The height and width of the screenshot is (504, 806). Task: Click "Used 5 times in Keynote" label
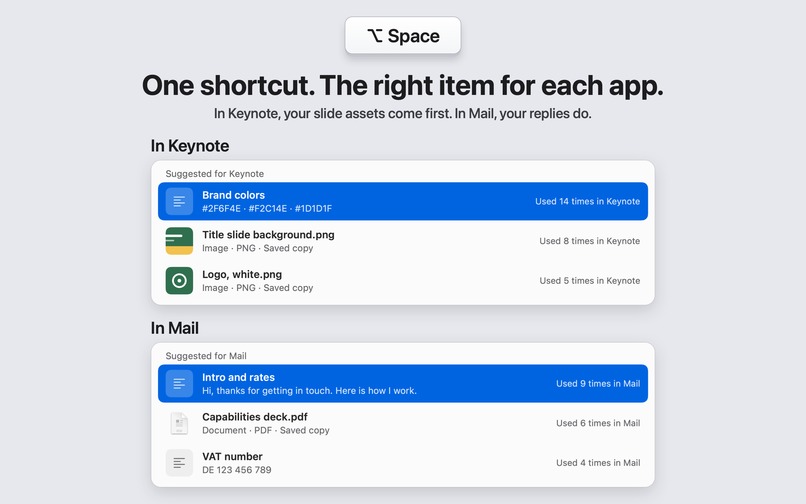589,280
